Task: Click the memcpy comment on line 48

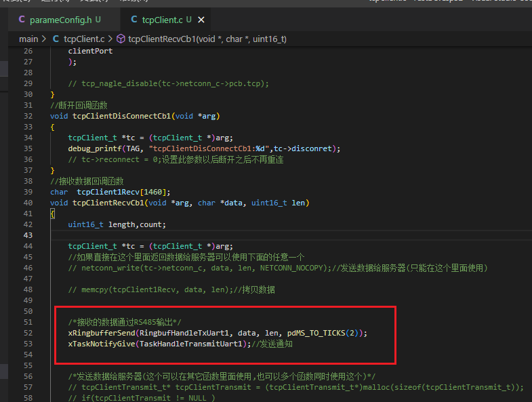Action: click(171, 289)
